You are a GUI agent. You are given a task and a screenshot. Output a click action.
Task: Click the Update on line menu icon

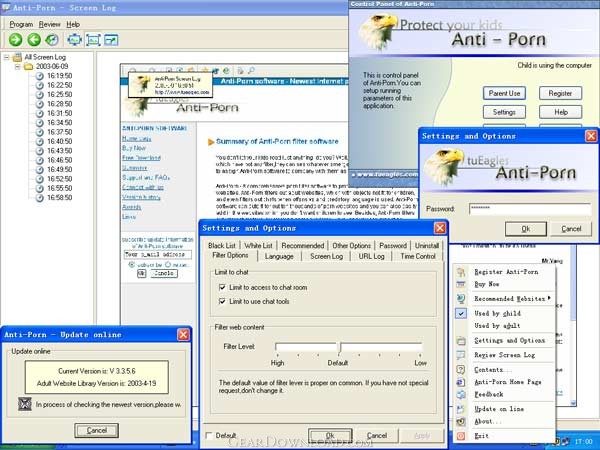pyautogui.click(x=461, y=409)
